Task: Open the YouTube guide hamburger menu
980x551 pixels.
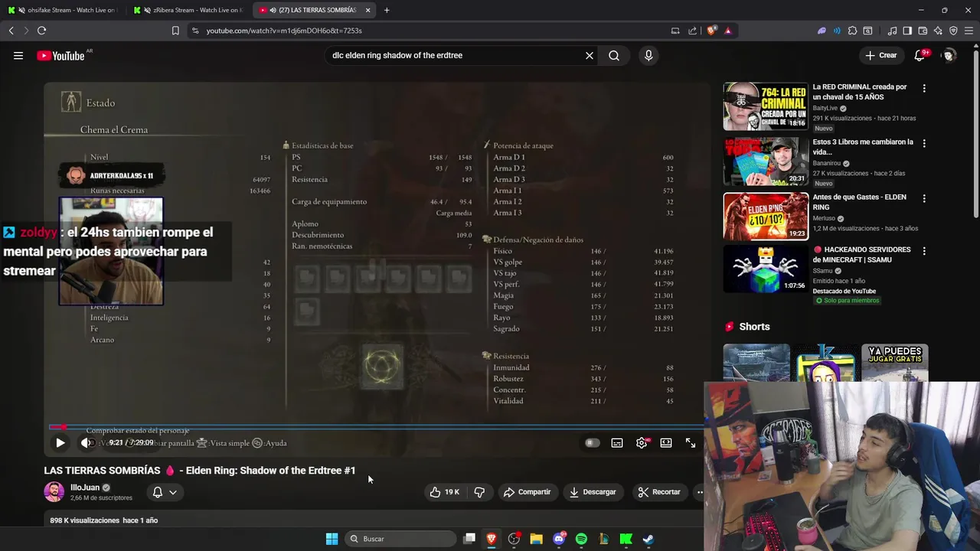Action: (18, 55)
